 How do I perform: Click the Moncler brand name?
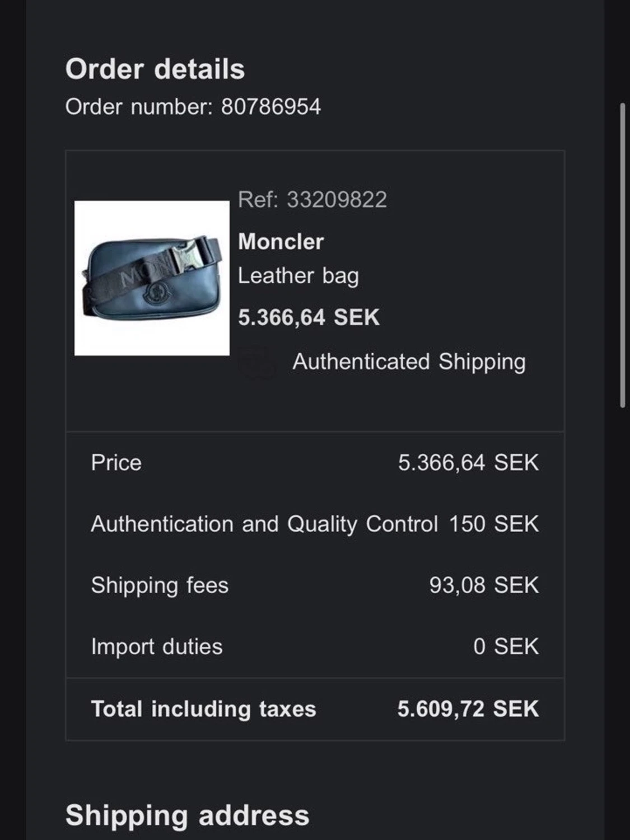click(x=281, y=242)
